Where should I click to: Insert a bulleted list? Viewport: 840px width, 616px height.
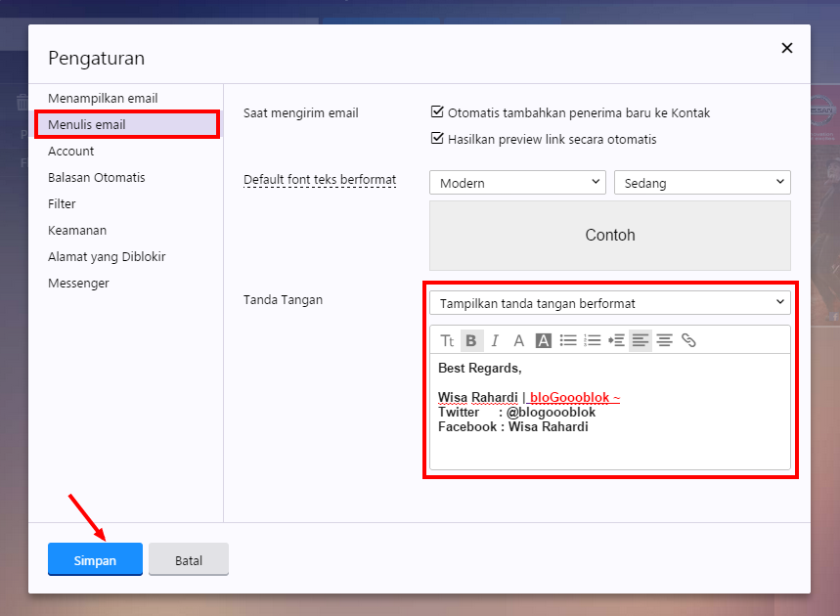click(x=568, y=340)
